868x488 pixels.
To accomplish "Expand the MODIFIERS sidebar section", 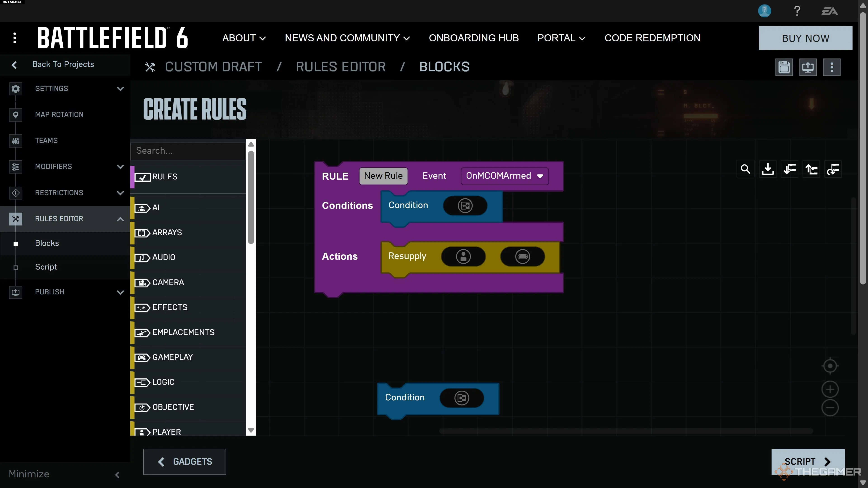I will [120, 167].
